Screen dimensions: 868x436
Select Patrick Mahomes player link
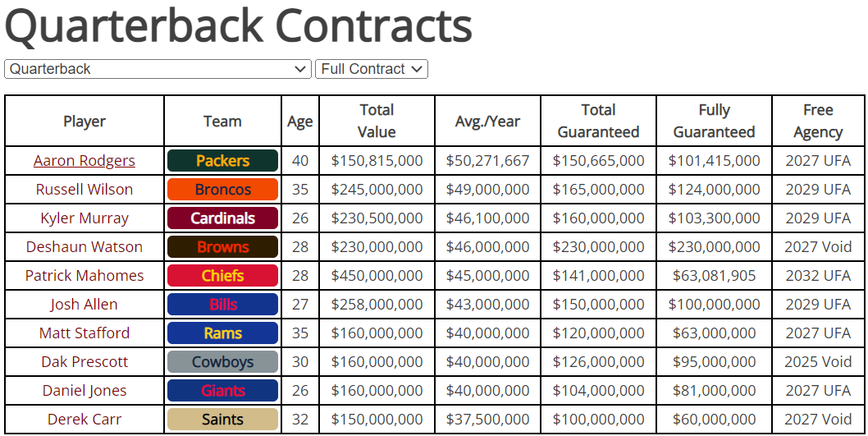click(x=85, y=276)
